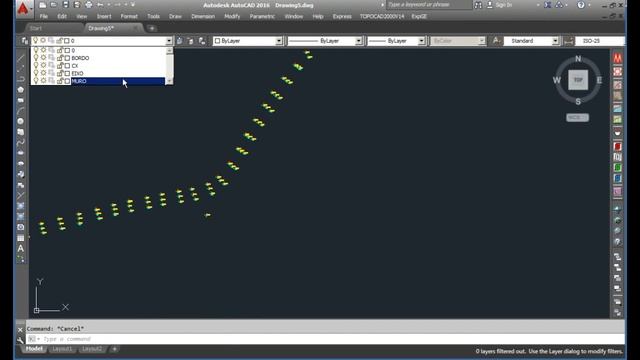The width and height of the screenshot is (640, 360).
Task: Toggle the lock icon for MURO layer
Action: coord(60,81)
